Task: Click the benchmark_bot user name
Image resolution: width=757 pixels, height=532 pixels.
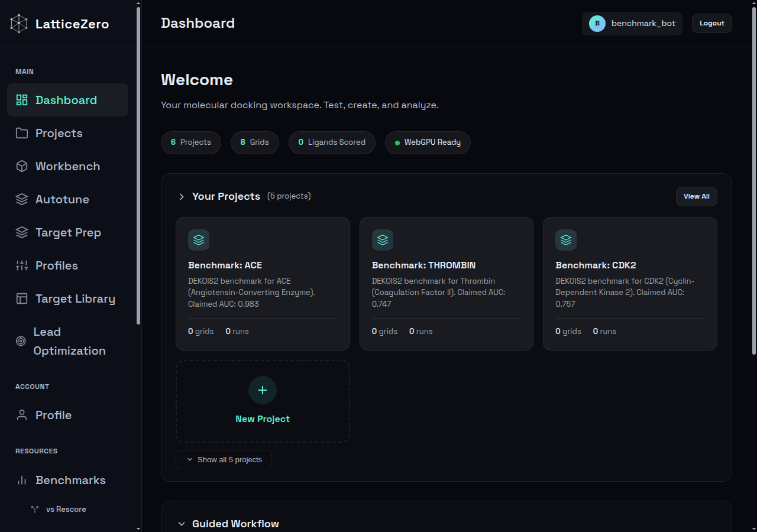Action: tap(643, 24)
